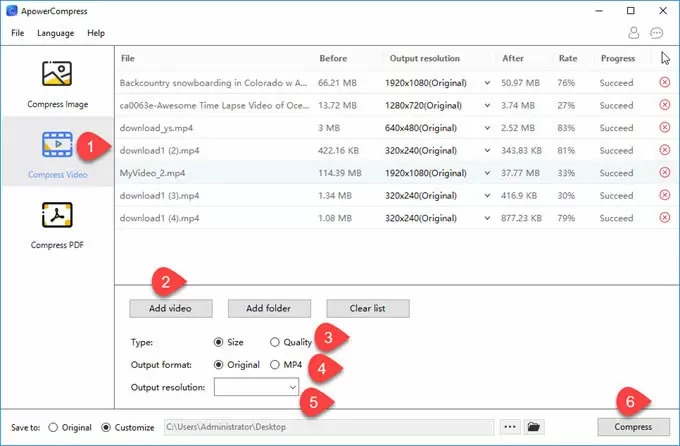680x446 pixels.
Task: Open output folder with folder icon
Action: point(534,427)
